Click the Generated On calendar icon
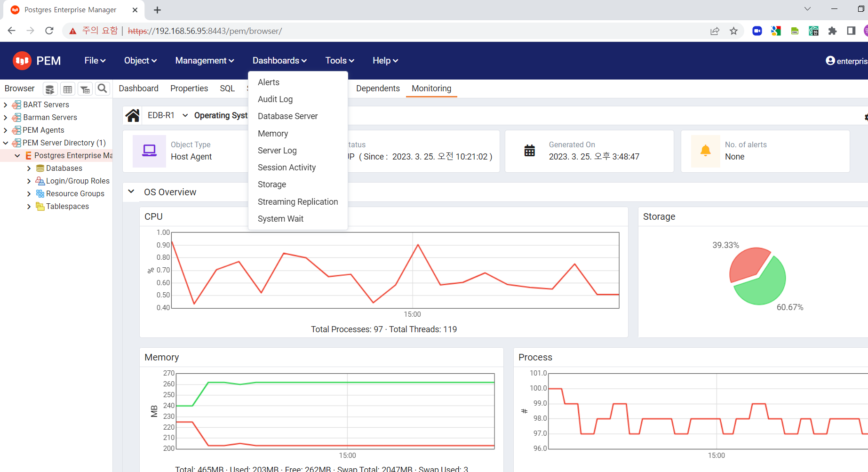Screen dimensions: 868x472 (530, 151)
